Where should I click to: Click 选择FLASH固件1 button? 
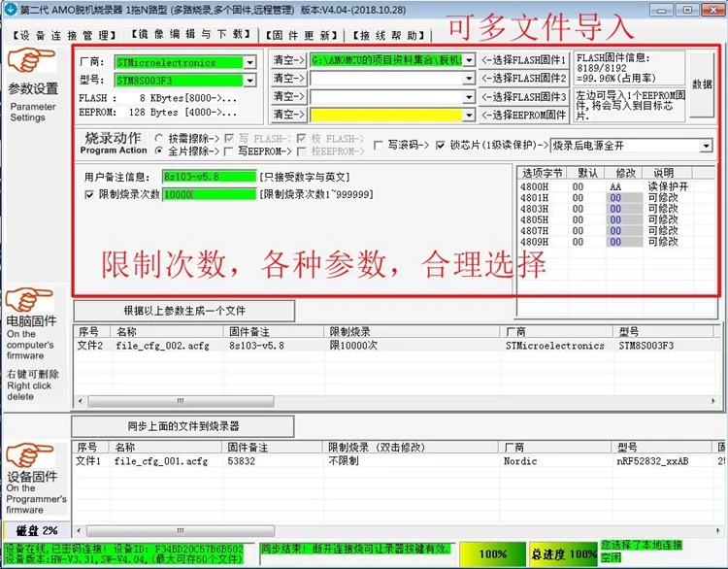[523, 60]
